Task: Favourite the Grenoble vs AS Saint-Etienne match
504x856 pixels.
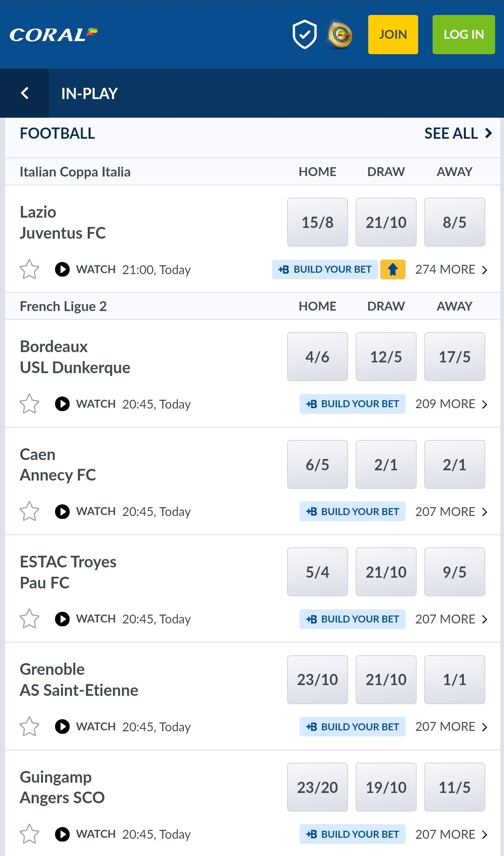Action: tap(29, 727)
